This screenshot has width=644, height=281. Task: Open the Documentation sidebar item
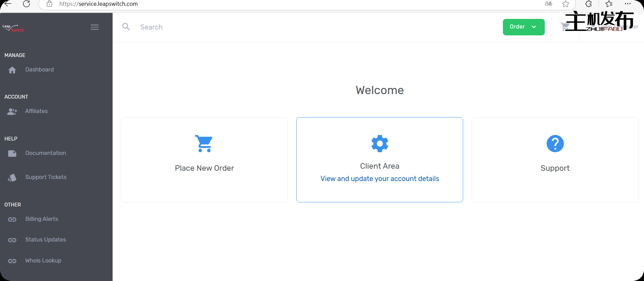(x=45, y=153)
